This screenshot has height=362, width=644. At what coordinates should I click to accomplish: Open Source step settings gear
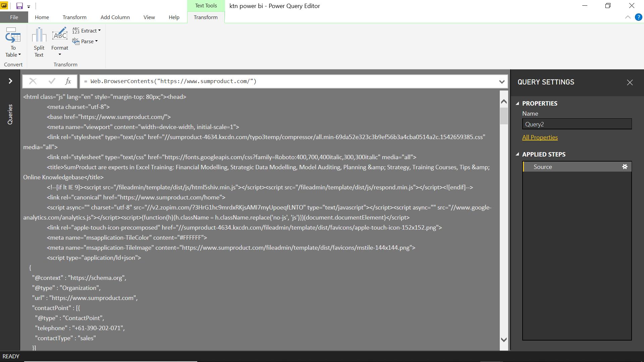[x=625, y=167]
